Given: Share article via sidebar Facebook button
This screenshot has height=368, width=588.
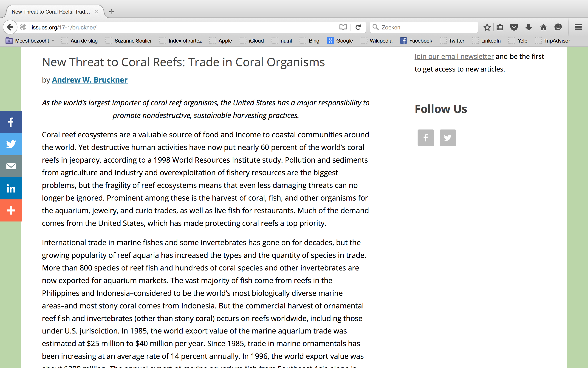Looking at the screenshot, I should coord(11,122).
